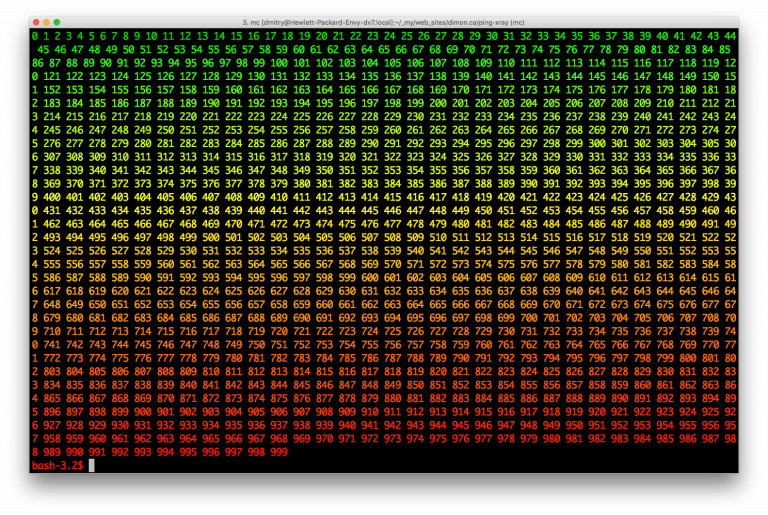Click the number 900

(x=143, y=412)
